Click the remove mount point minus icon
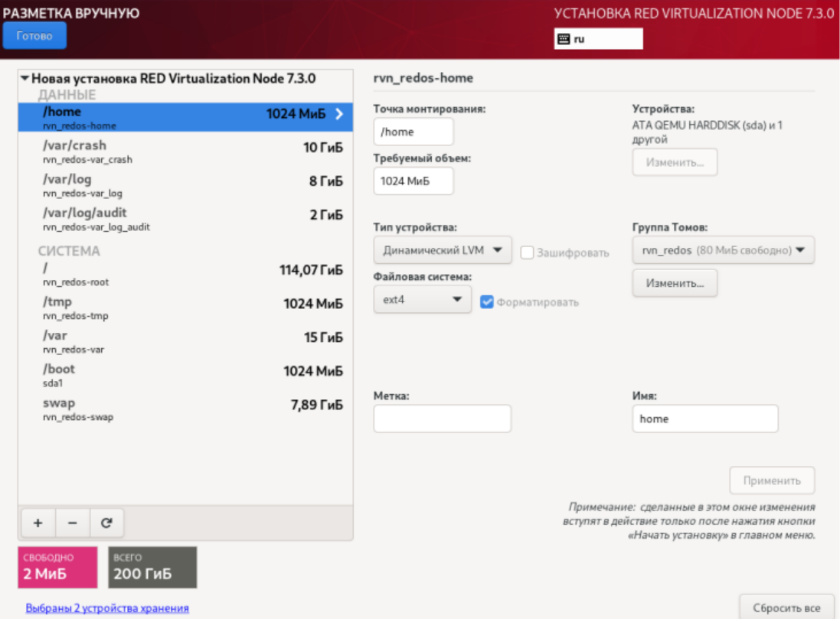The width and height of the screenshot is (840, 619). pos(72,523)
